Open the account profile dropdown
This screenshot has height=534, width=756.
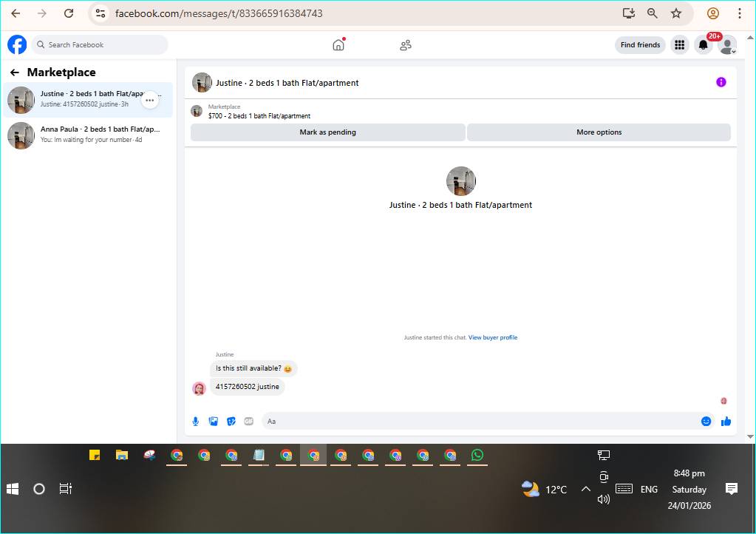pyautogui.click(x=727, y=45)
